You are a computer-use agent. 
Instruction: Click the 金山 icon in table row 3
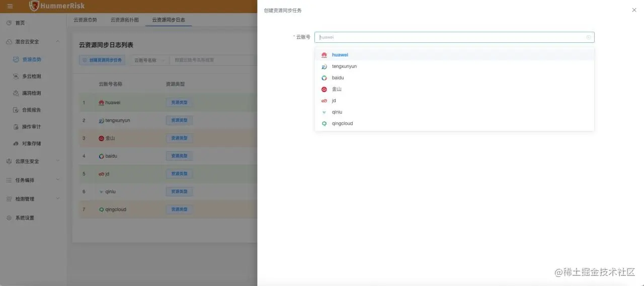101,138
